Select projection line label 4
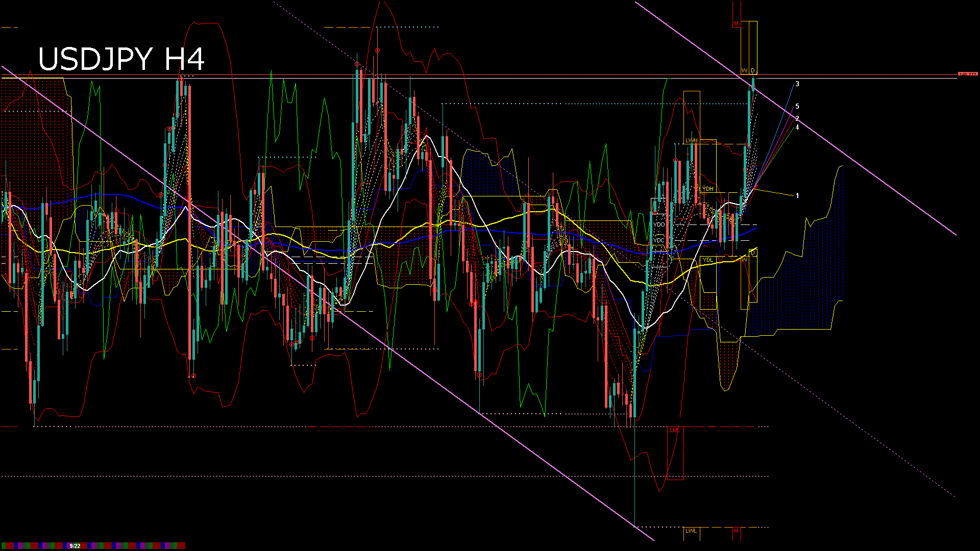The image size is (980, 551). coord(797,128)
